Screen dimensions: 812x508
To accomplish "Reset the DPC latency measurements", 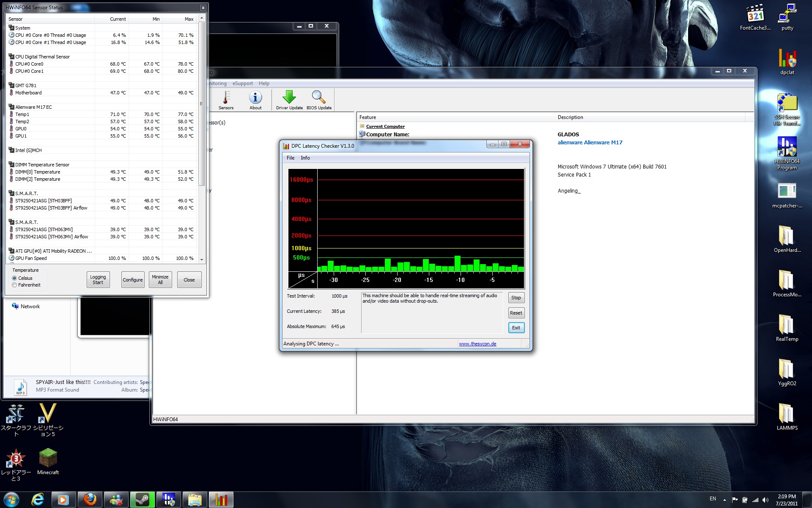I will [516, 313].
